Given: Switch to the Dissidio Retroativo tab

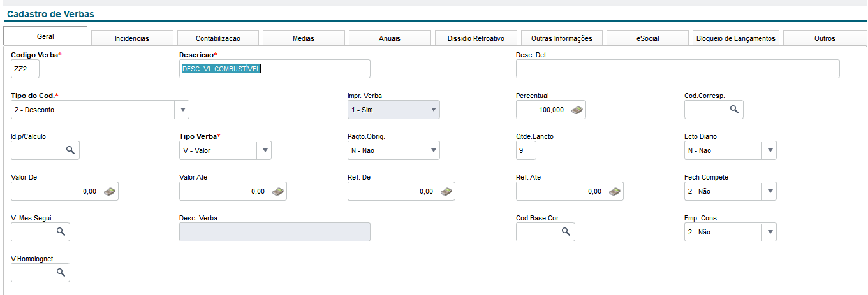Looking at the screenshot, I should (476, 38).
